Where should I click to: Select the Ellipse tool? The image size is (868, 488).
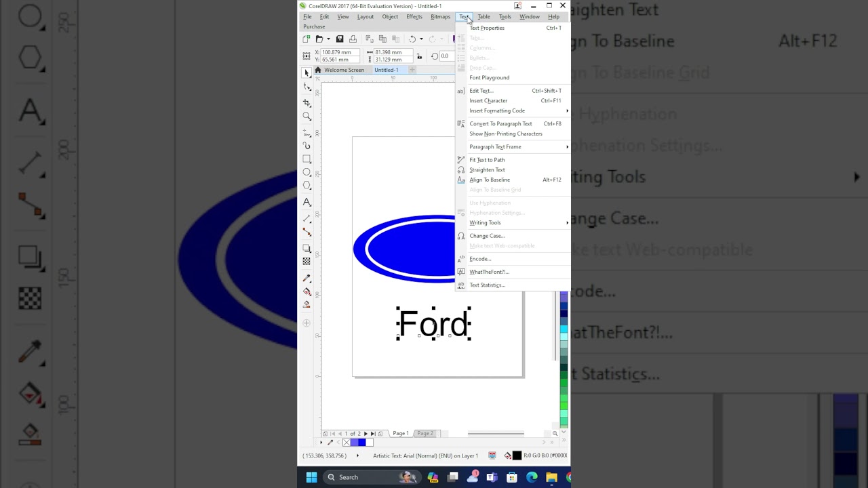point(307,172)
